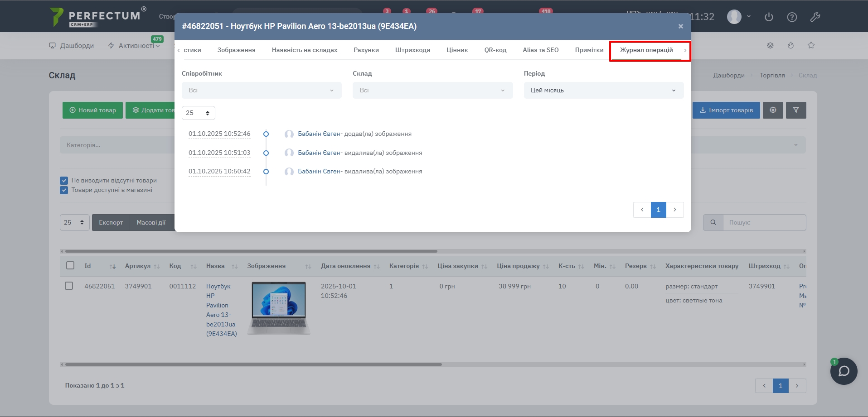
Task: Click the star favorites icon
Action: 811,45
